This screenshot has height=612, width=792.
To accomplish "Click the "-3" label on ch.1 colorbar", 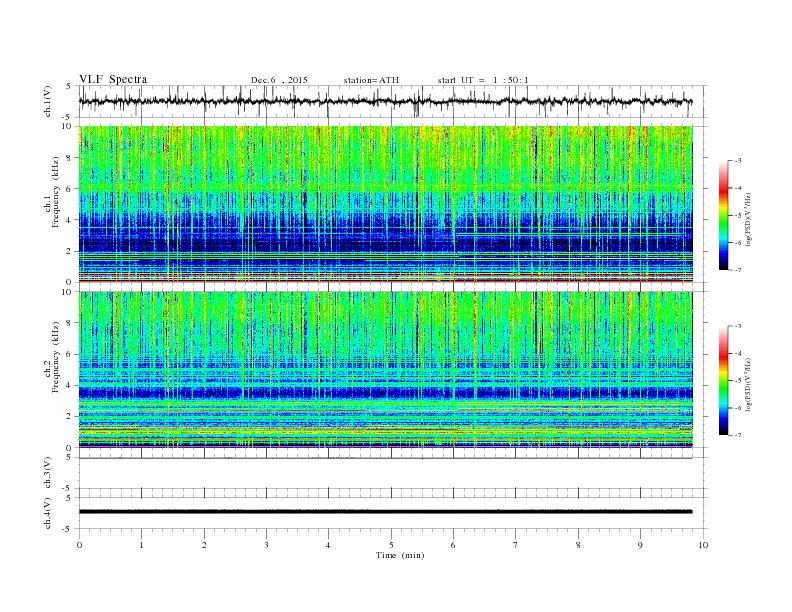I will [736, 161].
